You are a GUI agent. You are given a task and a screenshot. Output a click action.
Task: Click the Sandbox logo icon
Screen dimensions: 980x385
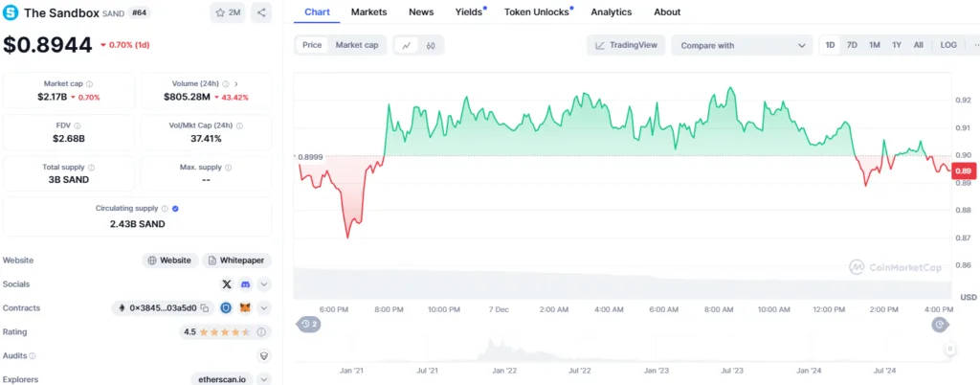point(11,12)
